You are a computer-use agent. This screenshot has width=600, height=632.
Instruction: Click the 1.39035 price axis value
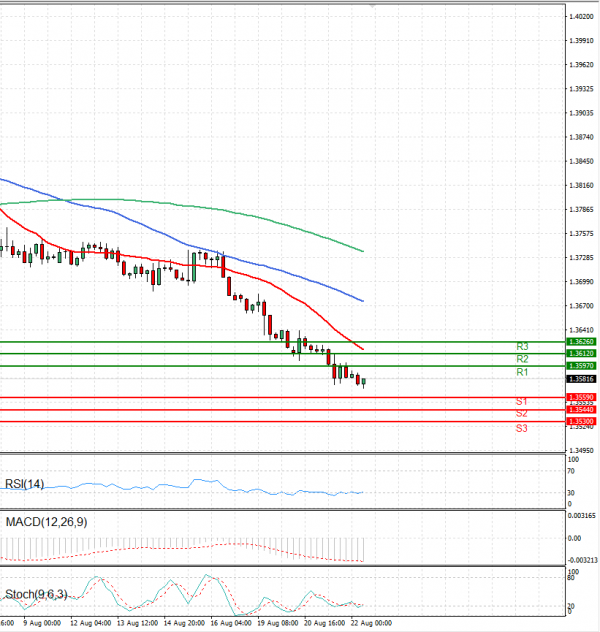pyautogui.click(x=581, y=113)
